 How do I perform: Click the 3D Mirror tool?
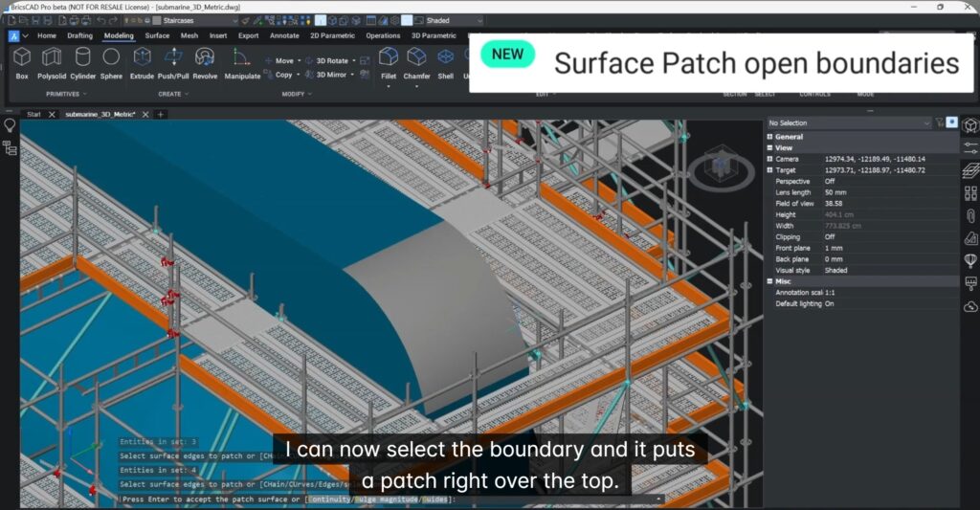coord(326,75)
